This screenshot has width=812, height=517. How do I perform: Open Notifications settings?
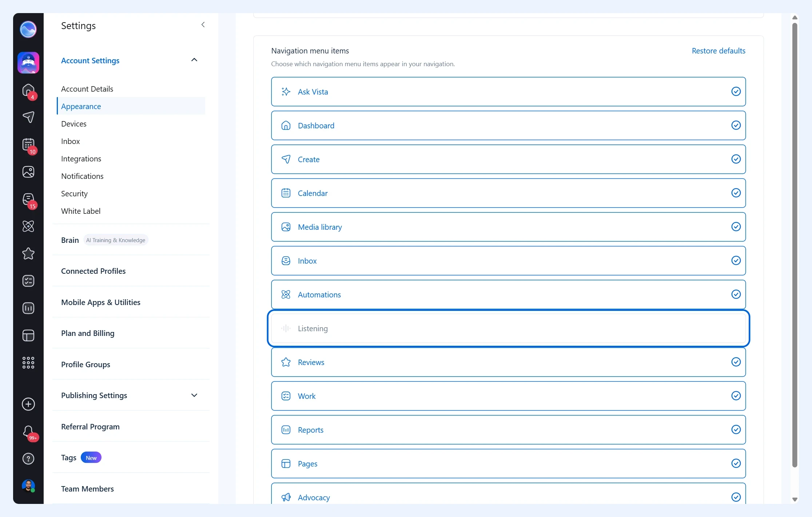click(x=82, y=176)
